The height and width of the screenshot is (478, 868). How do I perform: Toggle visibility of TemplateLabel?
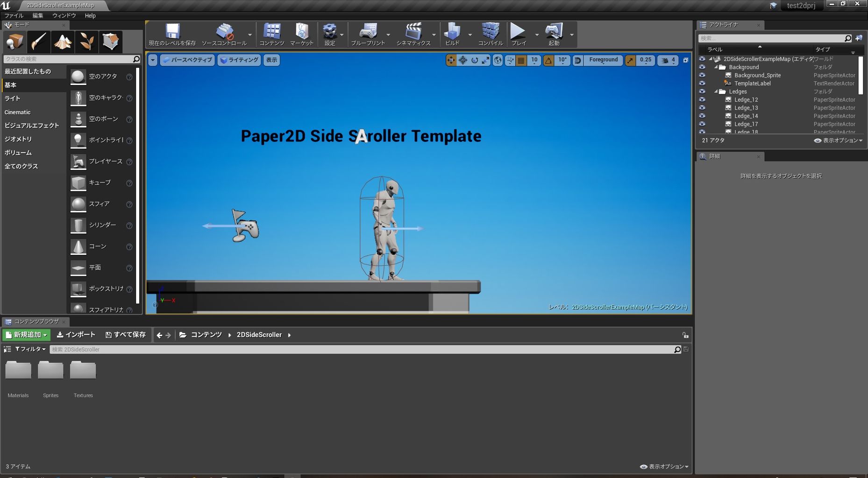[x=702, y=84]
